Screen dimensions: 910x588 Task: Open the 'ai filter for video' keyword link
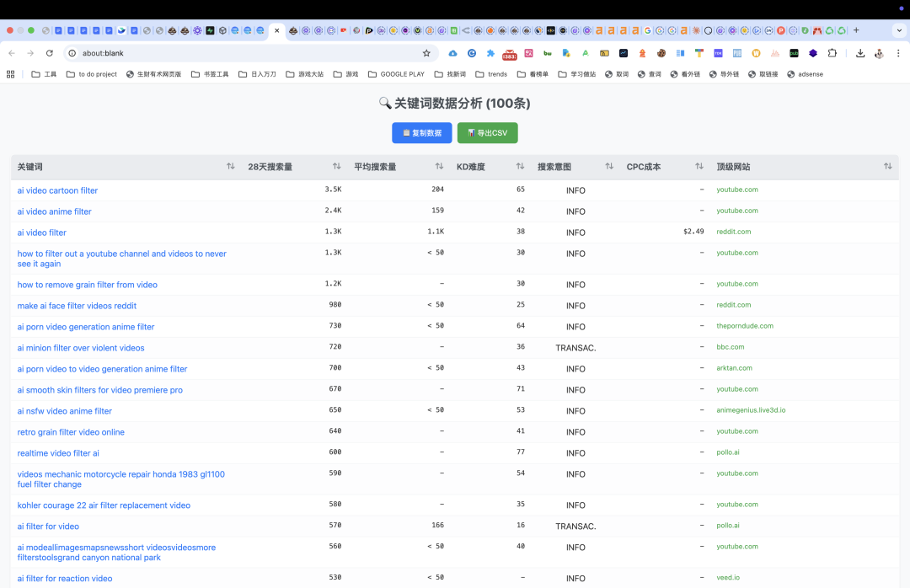tap(48, 526)
